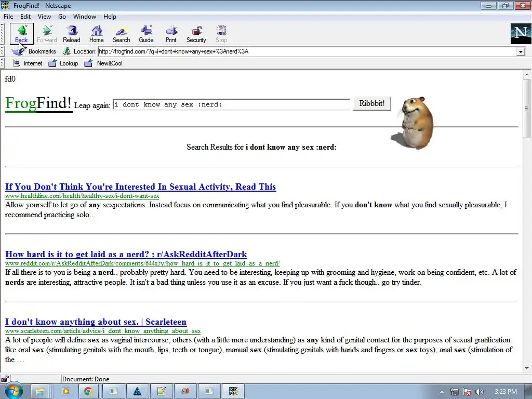Open the Go menu
Viewport: 532px width, 399px height.
click(x=62, y=16)
